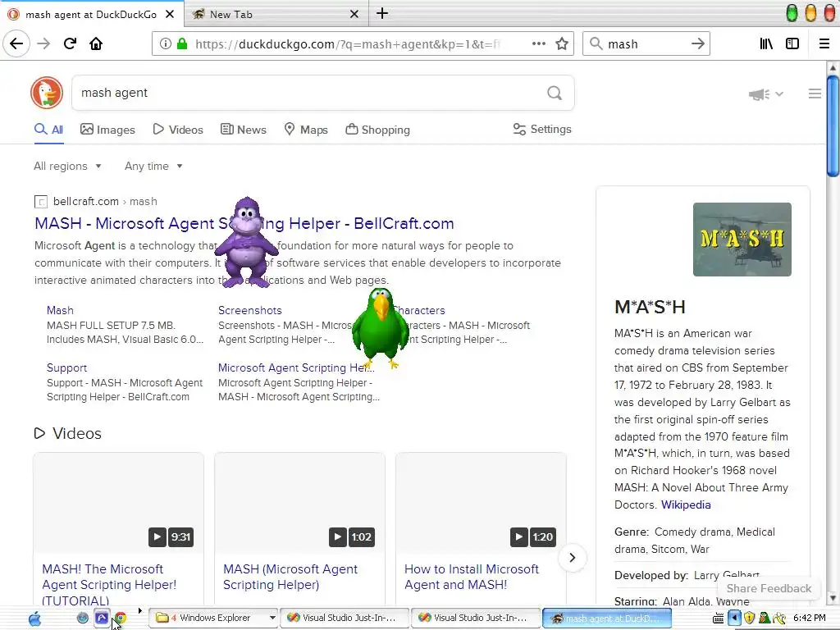
Task: Open the Library bookshelf icon
Action: [x=766, y=43]
